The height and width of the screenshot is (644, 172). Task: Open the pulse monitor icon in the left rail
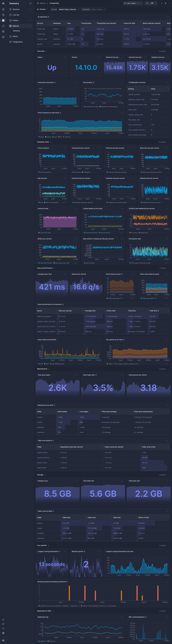pos(3,15)
